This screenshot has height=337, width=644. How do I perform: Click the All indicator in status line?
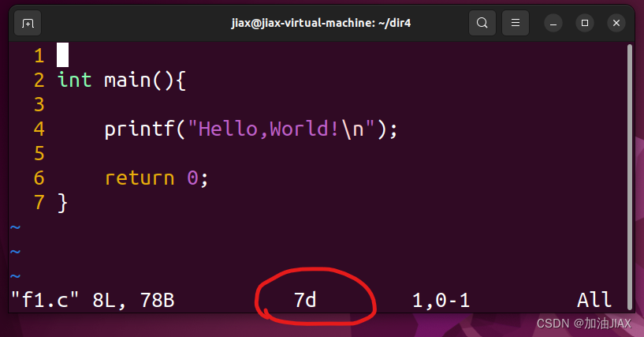click(594, 300)
